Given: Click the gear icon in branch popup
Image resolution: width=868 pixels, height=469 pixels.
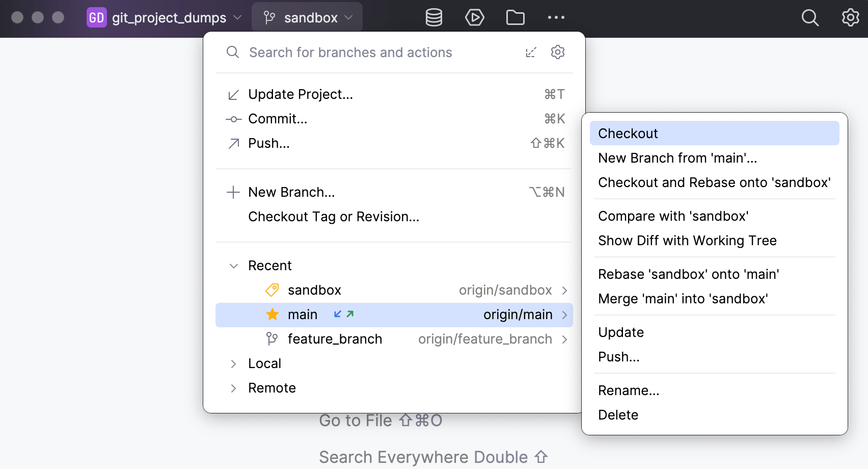Looking at the screenshot, I should tap(558, 52).
